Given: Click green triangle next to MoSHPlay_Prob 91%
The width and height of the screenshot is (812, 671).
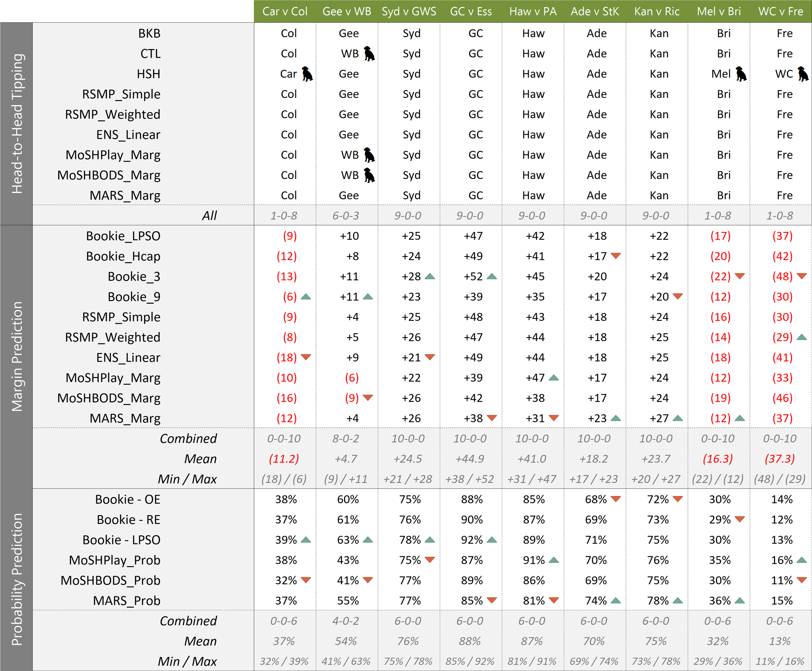Looking at the screenshot, I should (x=553, y=560).
